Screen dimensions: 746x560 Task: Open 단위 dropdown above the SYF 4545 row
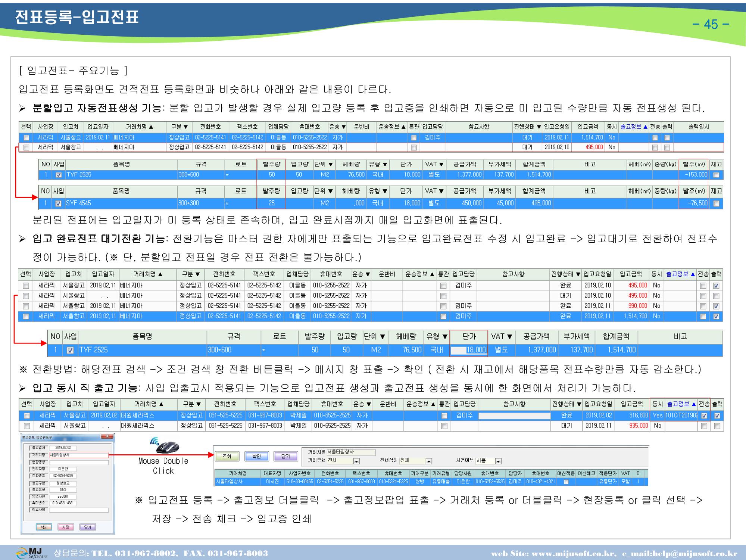tap(324, 191)
